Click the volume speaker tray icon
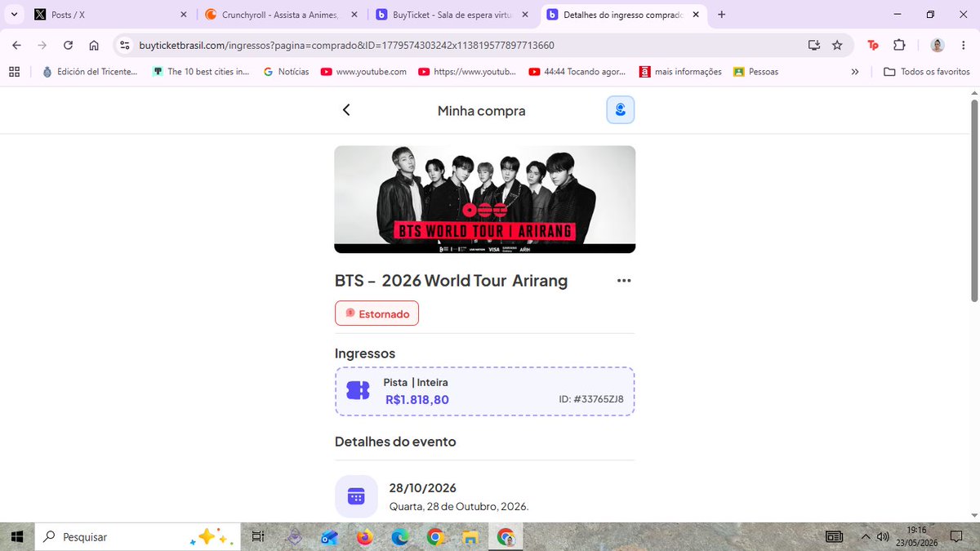This screenshot has height=551, width=980. pyautogui.click(x=883, y=537)
